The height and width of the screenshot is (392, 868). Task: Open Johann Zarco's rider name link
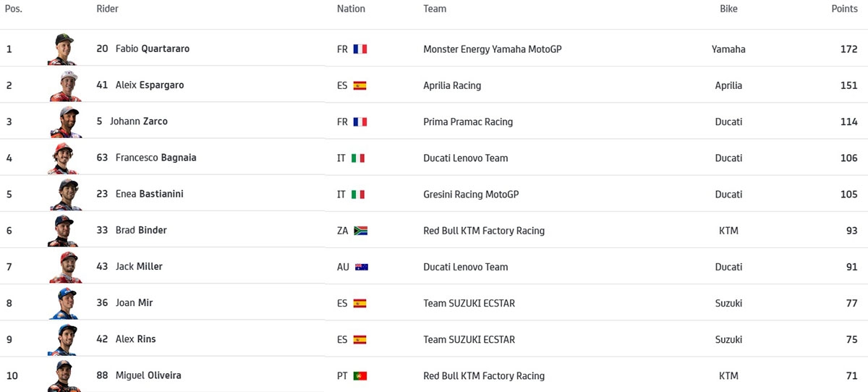(x=138, y=122)
